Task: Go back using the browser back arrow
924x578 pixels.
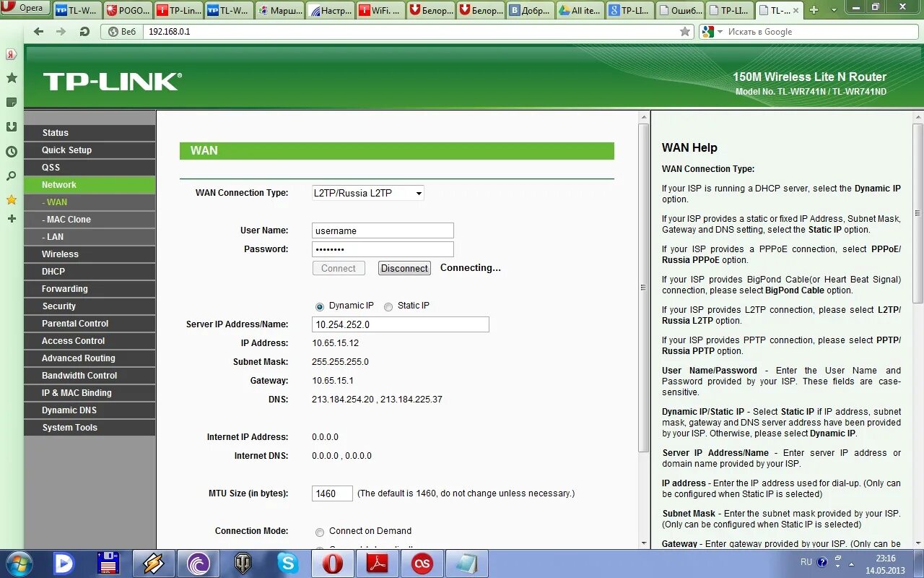Action: 39,32
